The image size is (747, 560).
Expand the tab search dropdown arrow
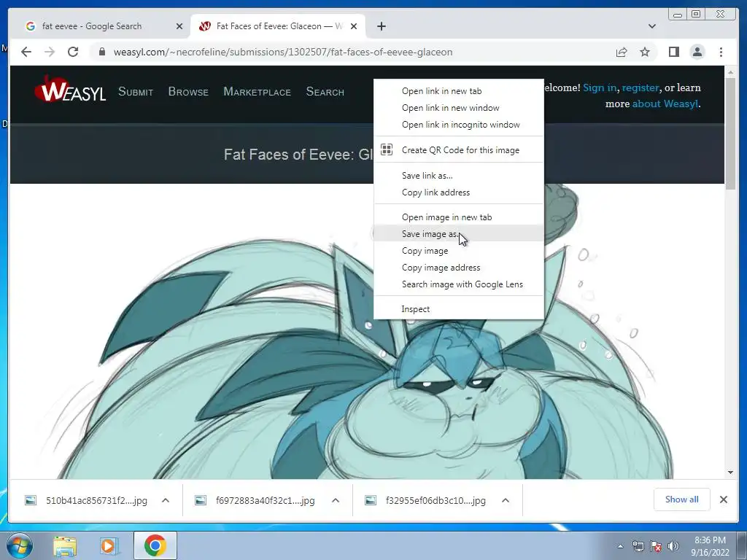pyautogui.click(x=651, y=26)
